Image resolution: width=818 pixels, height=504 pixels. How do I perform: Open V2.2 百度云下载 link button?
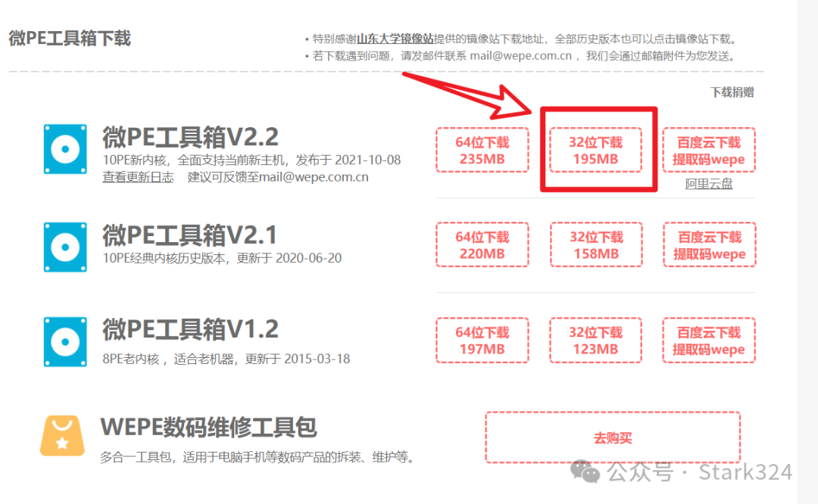pyautogui.click(x=709, y=150)
